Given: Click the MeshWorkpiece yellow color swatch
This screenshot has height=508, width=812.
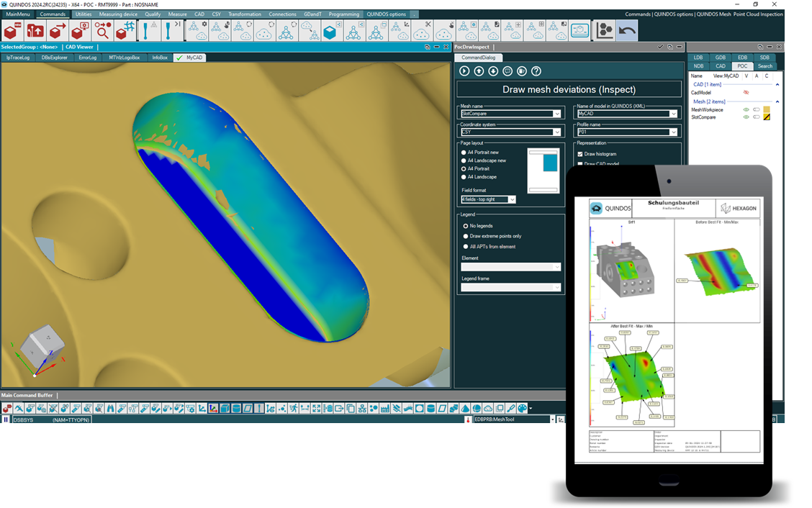Looking at the screenshot, I should tap(767, 110).
